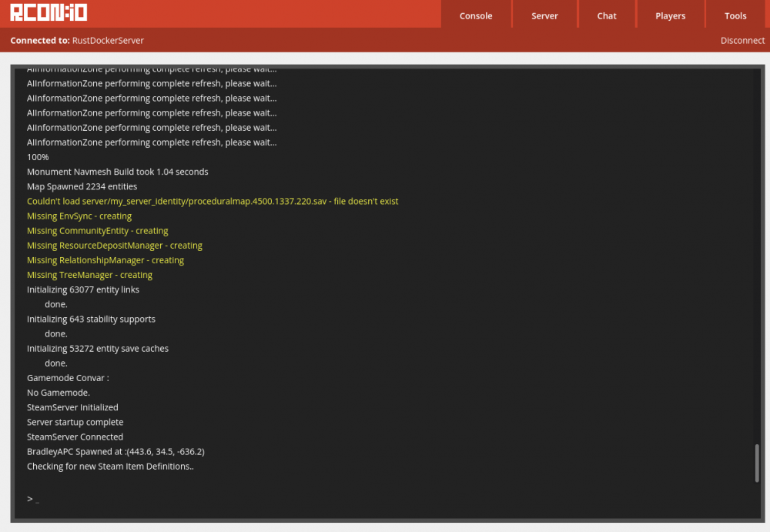Screen dimensions: 770x532
Task: Select the 'Missing CommunityEntity - creating' line
Action: coord(97,231)
